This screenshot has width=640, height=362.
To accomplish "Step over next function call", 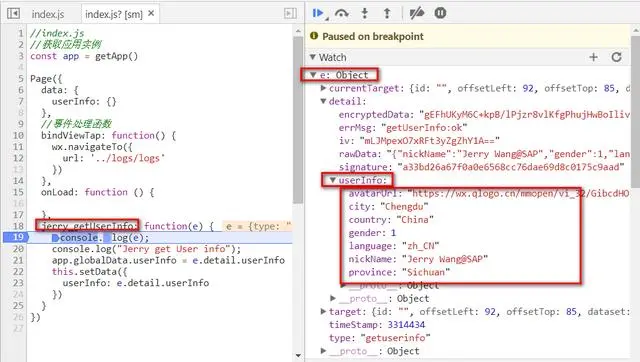I will (341, 13).
